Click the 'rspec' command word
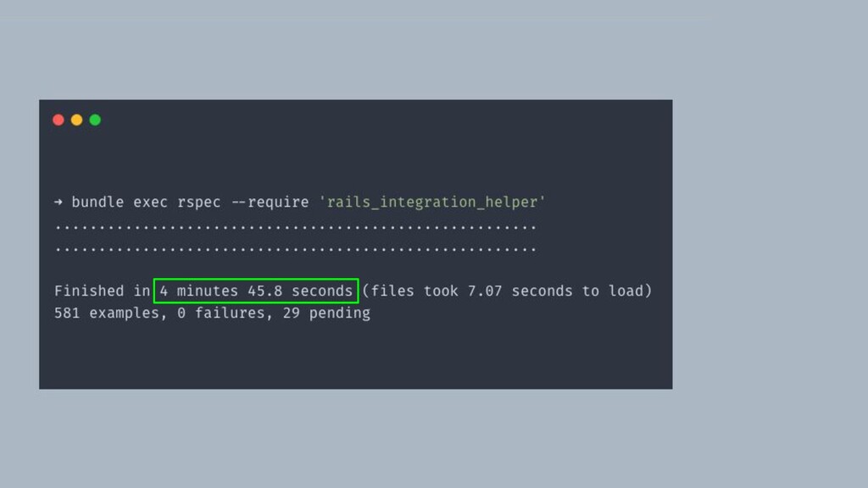 198,202
